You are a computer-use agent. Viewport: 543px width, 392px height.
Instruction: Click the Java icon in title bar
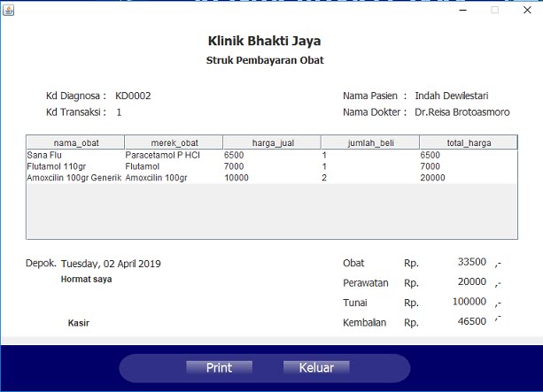coord(8,11)
